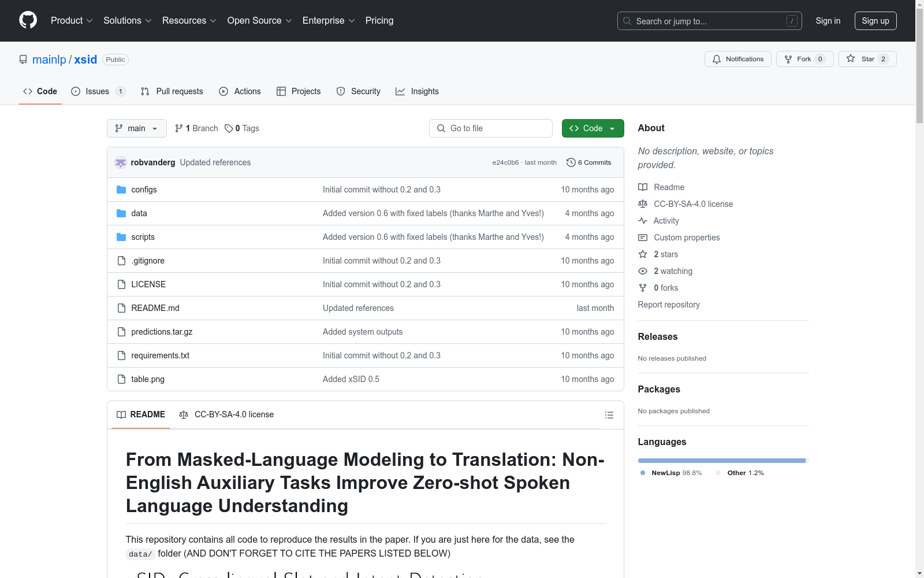Click the blue NewLisp segment of the languages bar
The height and width of the screenshot is (578, 924).
pos(722,461)
